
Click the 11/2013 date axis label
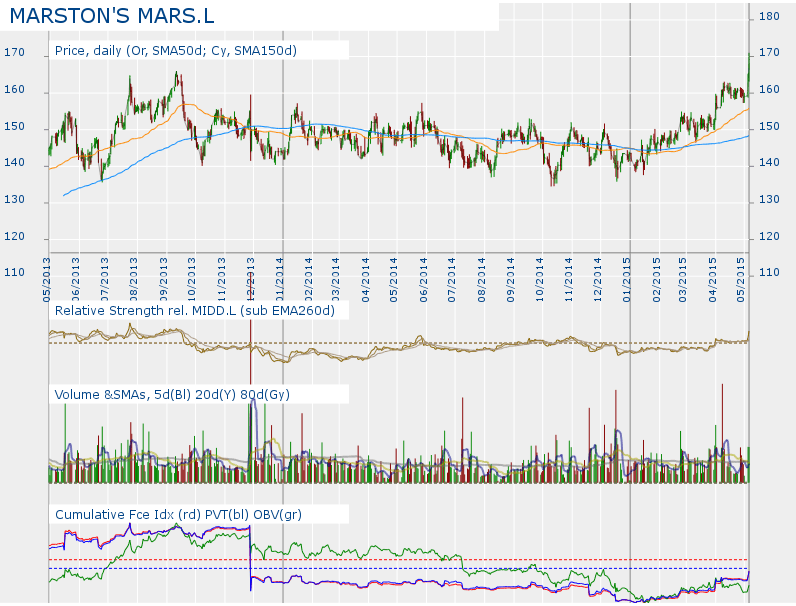point(221,280)
